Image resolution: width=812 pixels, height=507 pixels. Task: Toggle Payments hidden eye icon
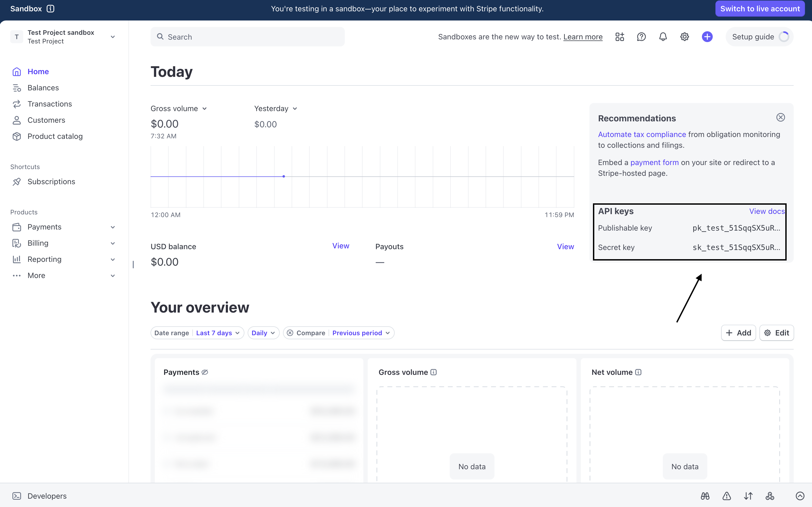(204, 372)
